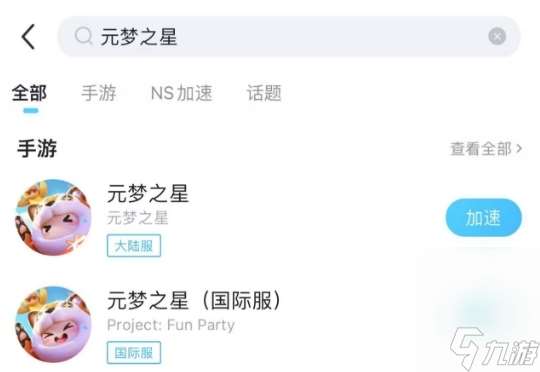This screenshot has width=540, height=372.
Task: Go back using the left arrow icon
Action: (29, 37)
